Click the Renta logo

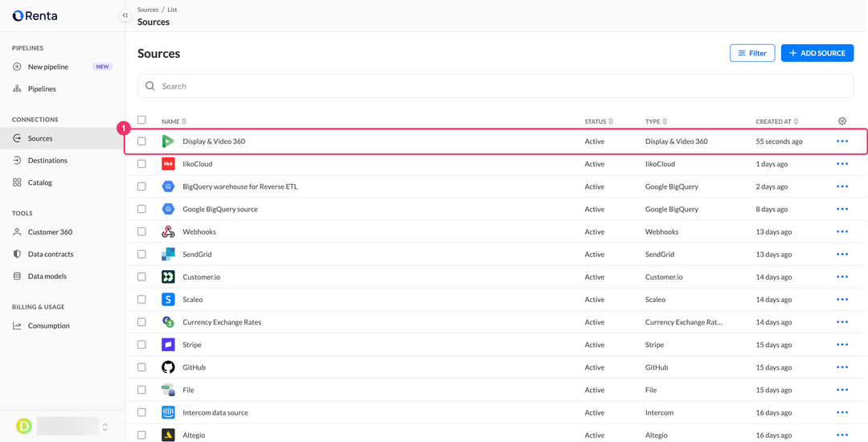pos(35,15)
